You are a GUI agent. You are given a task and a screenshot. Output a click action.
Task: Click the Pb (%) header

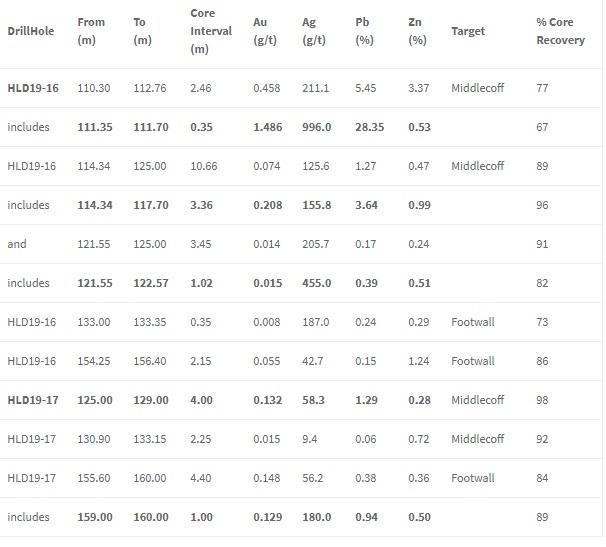tap(364, 31)
